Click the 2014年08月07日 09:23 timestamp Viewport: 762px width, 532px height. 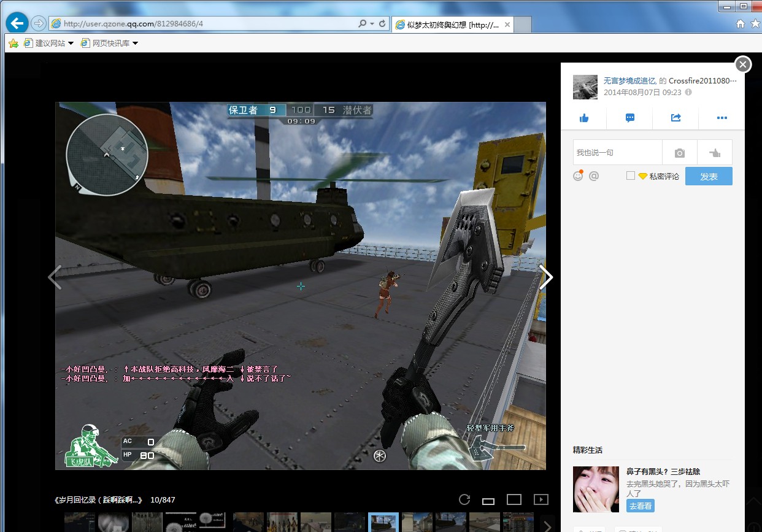tap(642, 92)
